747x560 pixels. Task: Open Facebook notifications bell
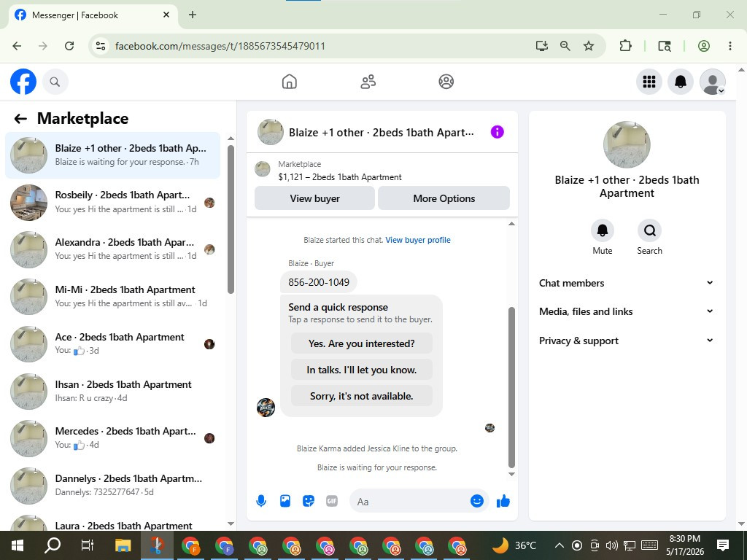(x=681, y=82)
